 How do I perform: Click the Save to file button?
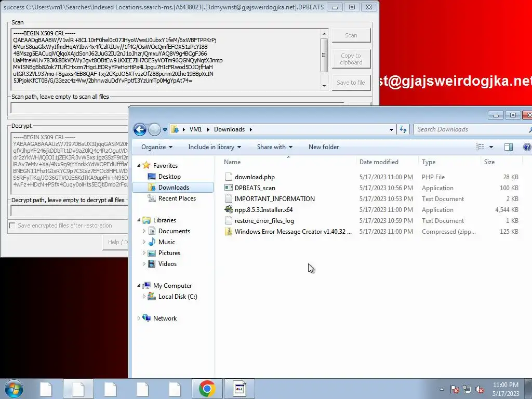tap(351, 83)
